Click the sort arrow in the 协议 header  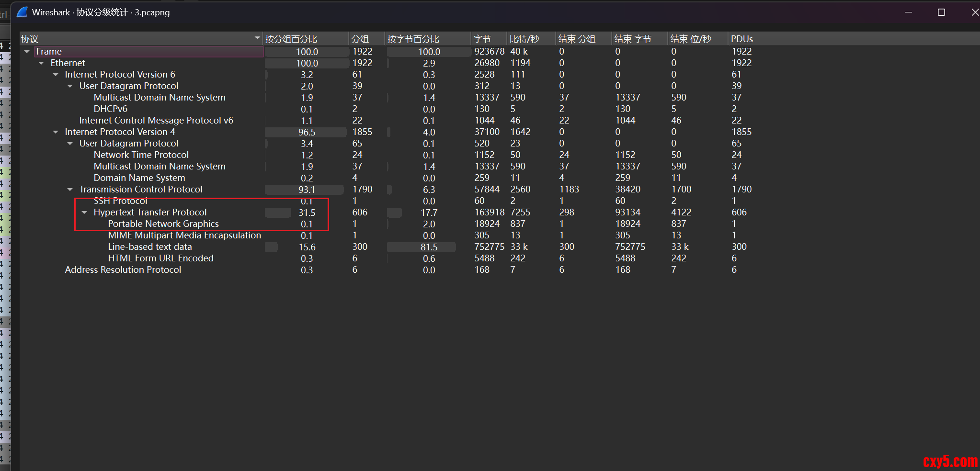click(257, 38)
